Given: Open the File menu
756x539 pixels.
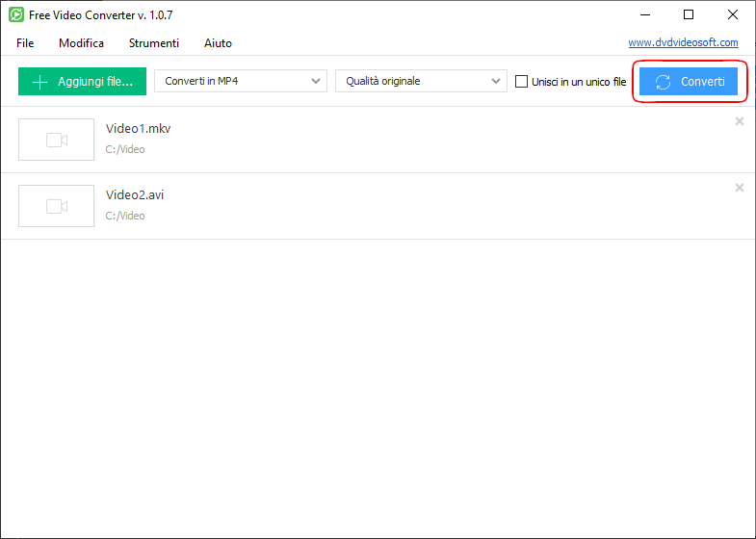Looking at the screenshot, I should tap(25, 43).
